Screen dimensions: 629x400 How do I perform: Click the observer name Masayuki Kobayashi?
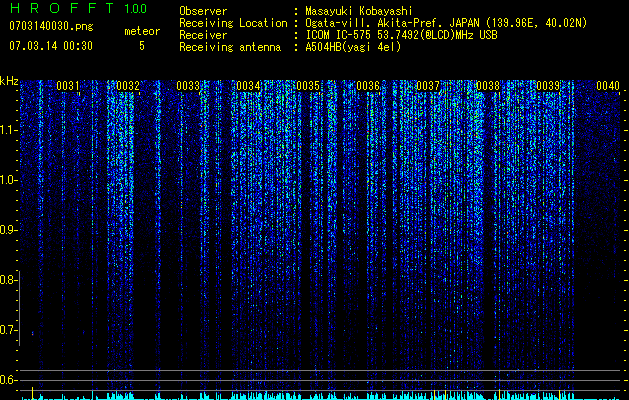coord(359,12)
